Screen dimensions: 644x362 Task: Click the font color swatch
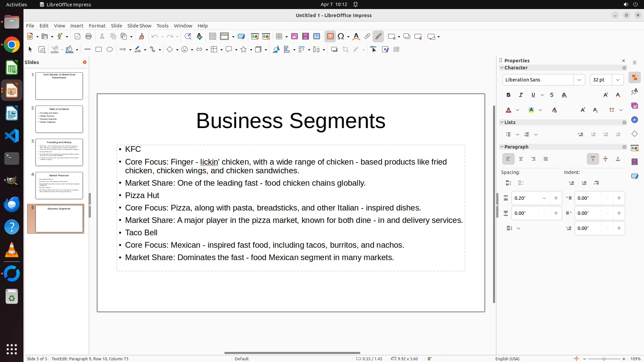[508, 110]
